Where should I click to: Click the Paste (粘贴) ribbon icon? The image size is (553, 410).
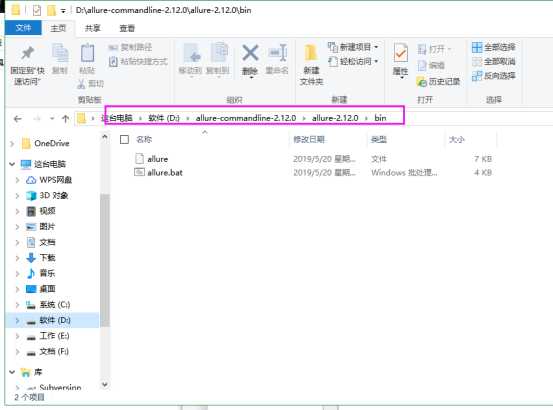coord(87,54)
